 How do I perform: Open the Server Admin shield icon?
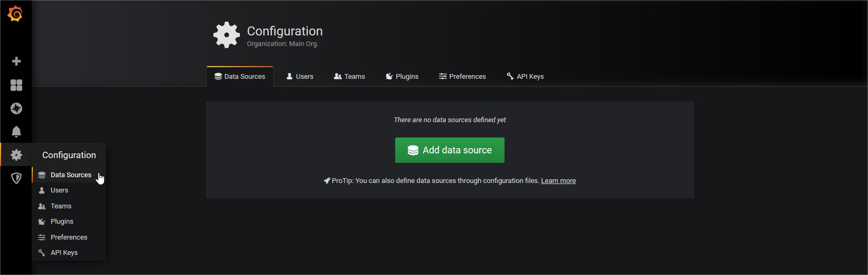pos(16,178)
